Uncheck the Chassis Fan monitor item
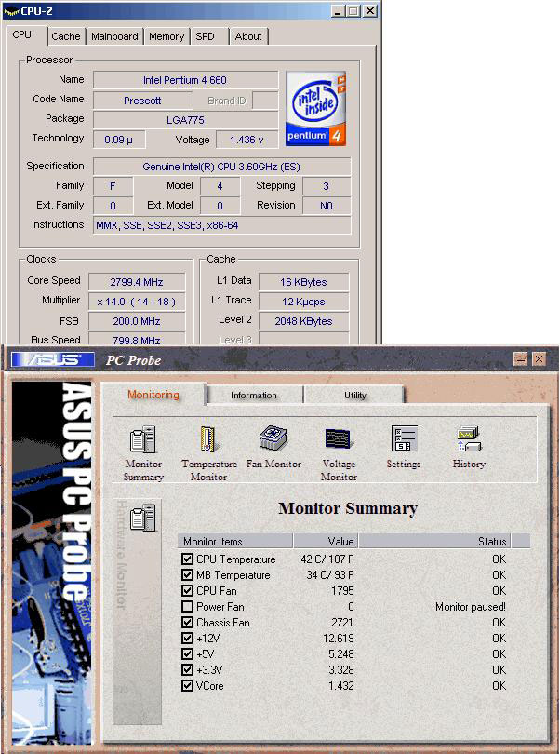 pyautogui.click(x=188, y=622)
